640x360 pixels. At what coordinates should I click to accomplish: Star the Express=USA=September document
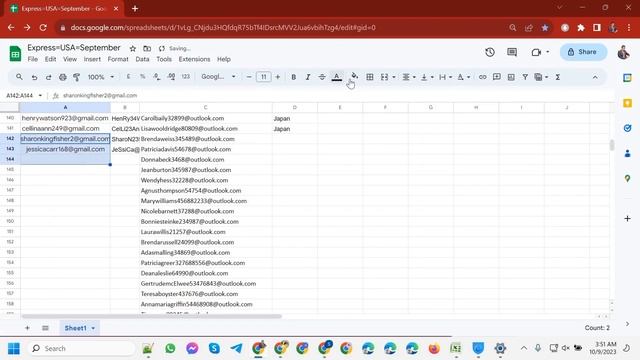coord(133,49)
